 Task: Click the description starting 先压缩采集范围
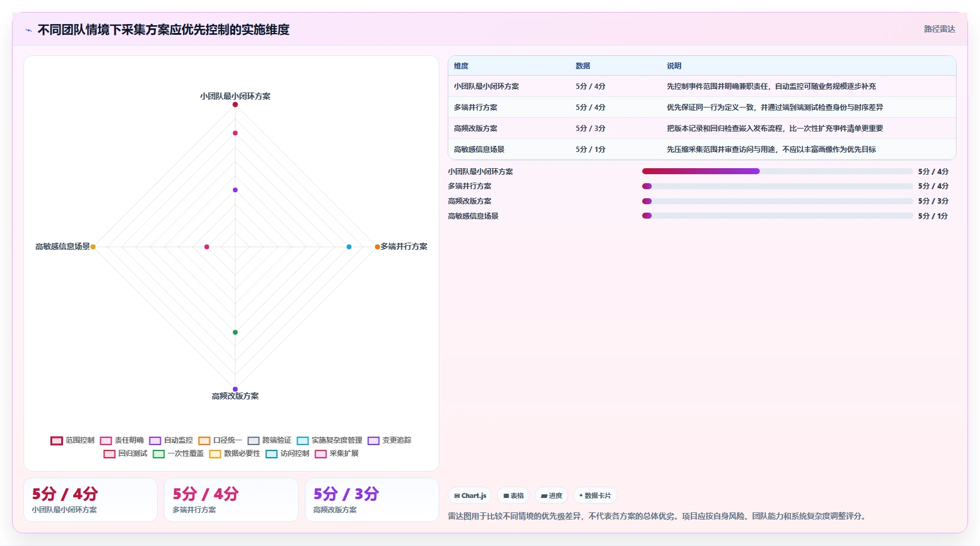(x=771, y=150)
